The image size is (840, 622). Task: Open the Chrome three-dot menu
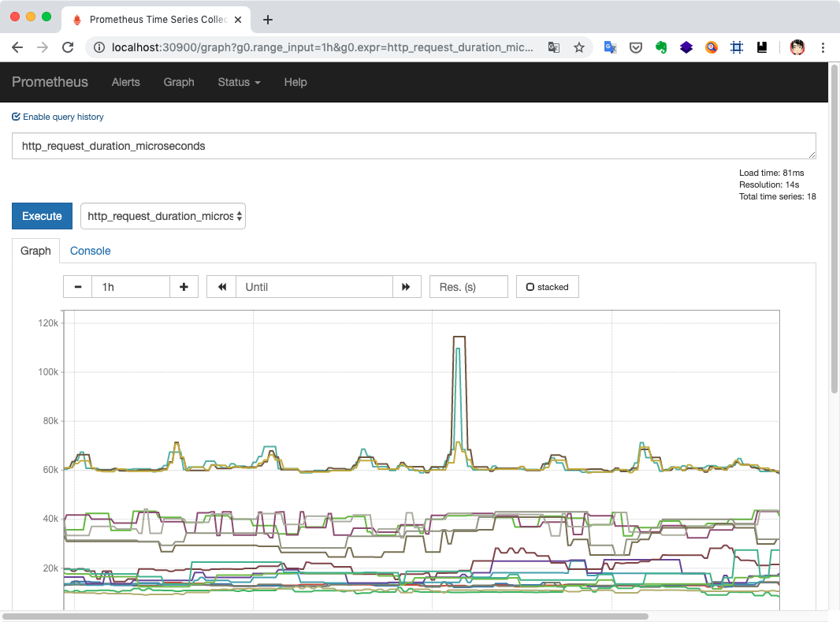(x=823, y=47)
